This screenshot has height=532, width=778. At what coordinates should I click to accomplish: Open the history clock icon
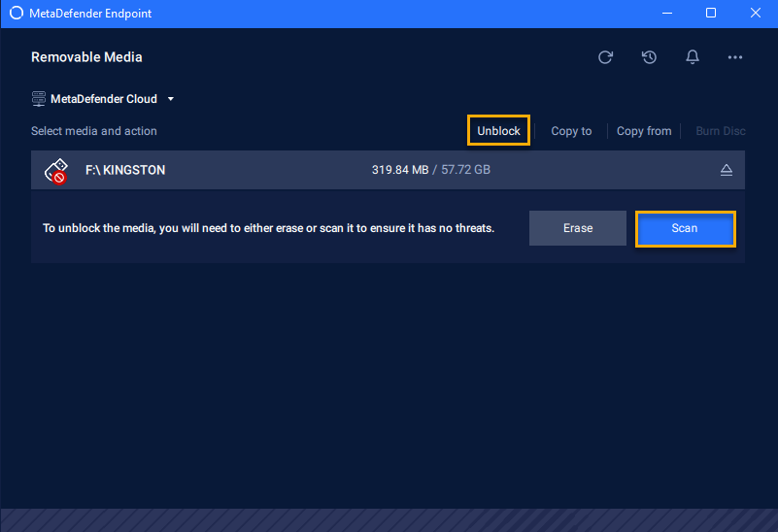[649, 57]
